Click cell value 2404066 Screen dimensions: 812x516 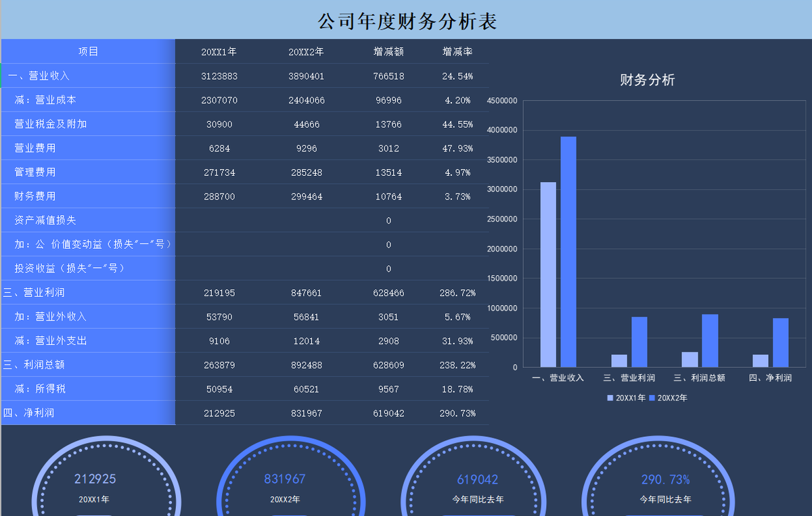click(x=307, y=100)
